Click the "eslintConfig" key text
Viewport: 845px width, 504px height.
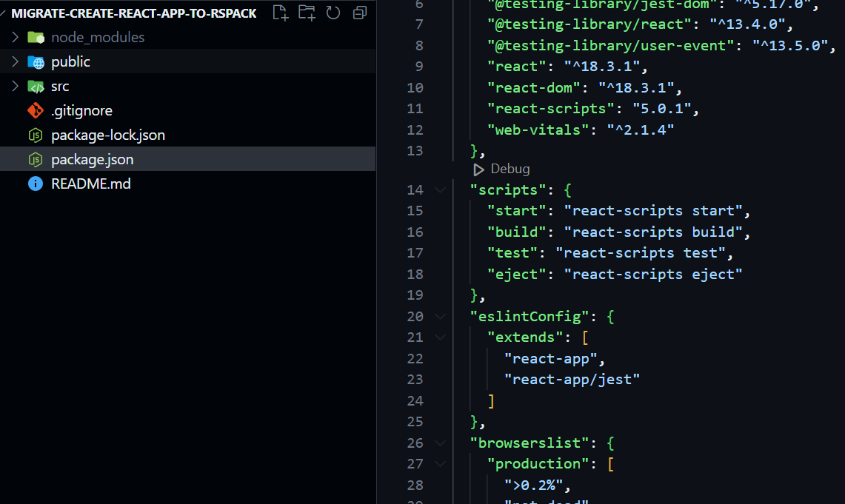click(x=530, y=316)
